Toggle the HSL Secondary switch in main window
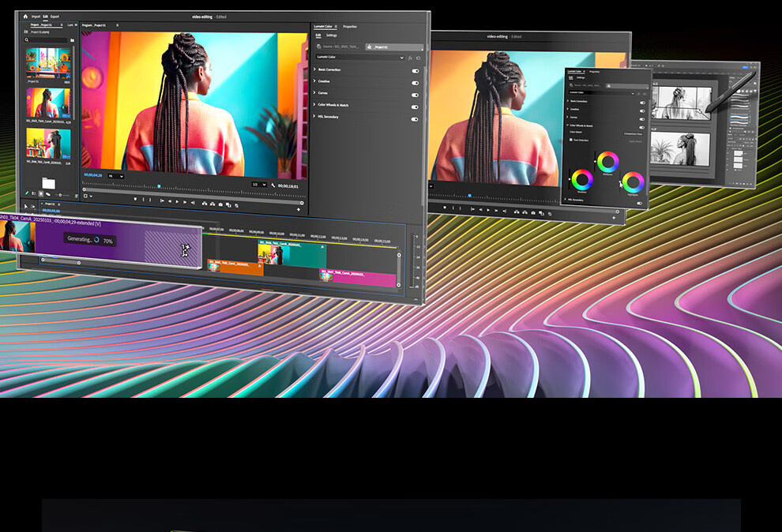The image size is (782, 532). [x=415, y=118]
